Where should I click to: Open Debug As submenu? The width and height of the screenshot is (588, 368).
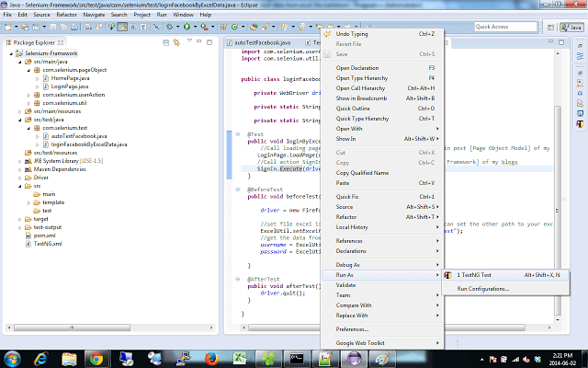pos(382,265)
